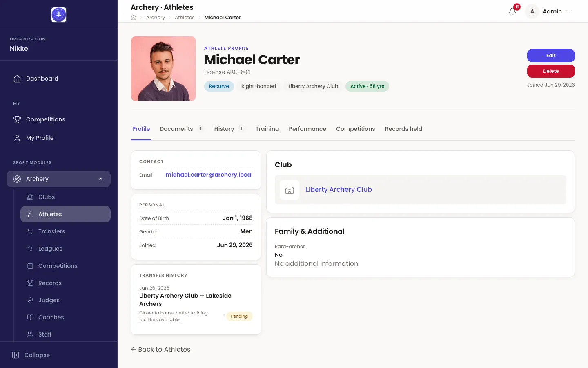This screenshot has width=588, height=368.
Task: Click the Active · 58 yrs badge
Action: (x=367, y=86)
